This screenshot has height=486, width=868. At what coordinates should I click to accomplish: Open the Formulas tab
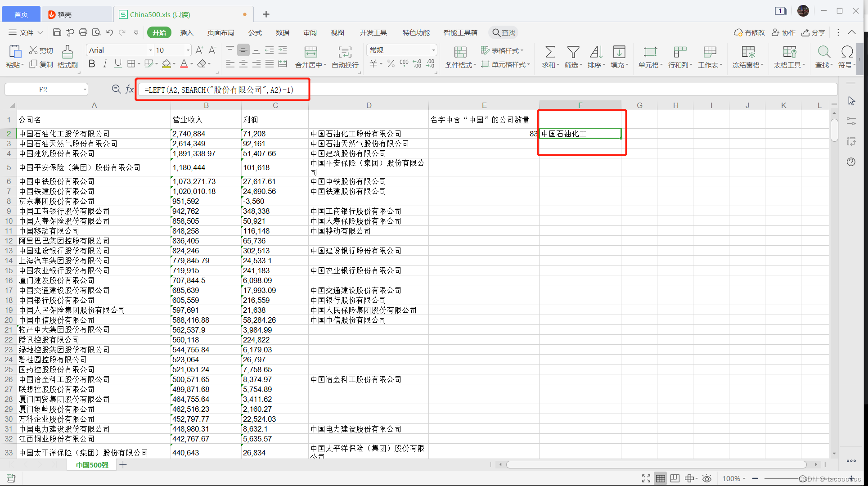[255, 32]
